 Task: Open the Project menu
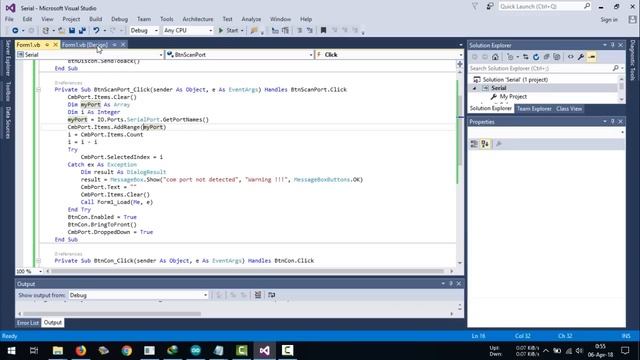[71, 19]
